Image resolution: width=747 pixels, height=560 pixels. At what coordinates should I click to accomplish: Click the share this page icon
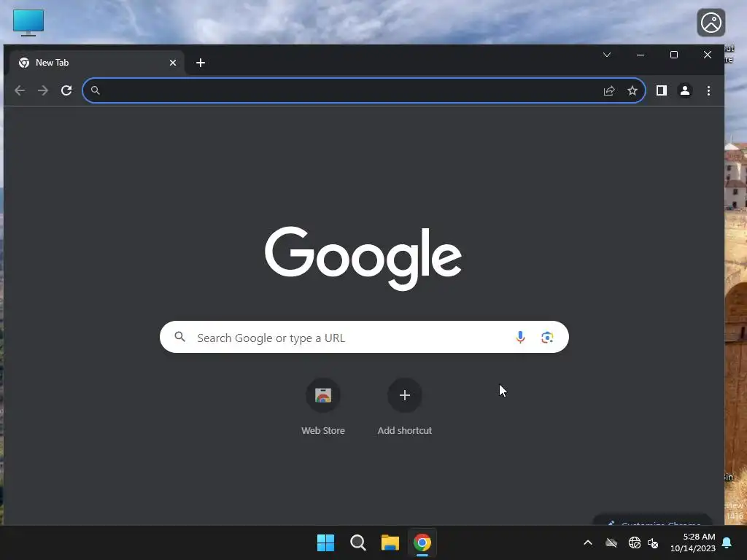click(609, 90)
